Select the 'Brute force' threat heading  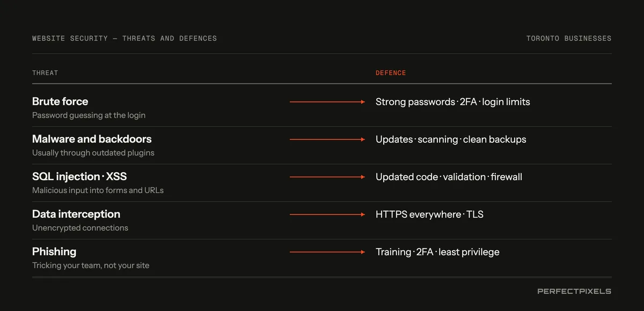60,101
